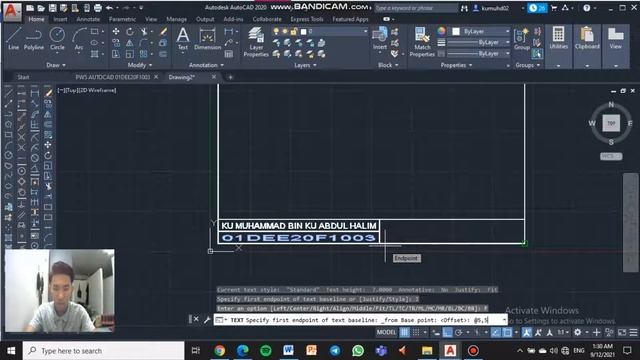
Task: Toggle annotation objects visibility
Action: (x=527, y=332)
